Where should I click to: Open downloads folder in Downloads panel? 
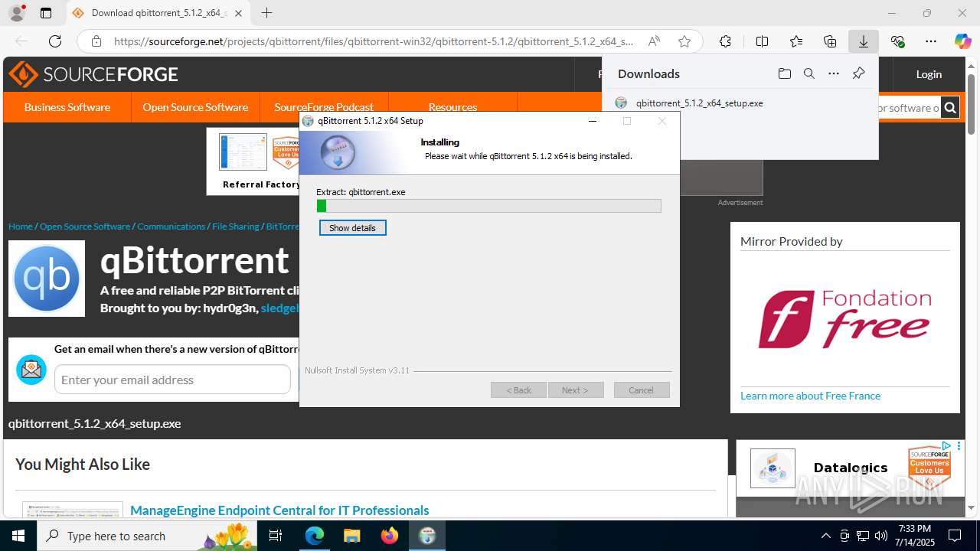coord(784,73)
